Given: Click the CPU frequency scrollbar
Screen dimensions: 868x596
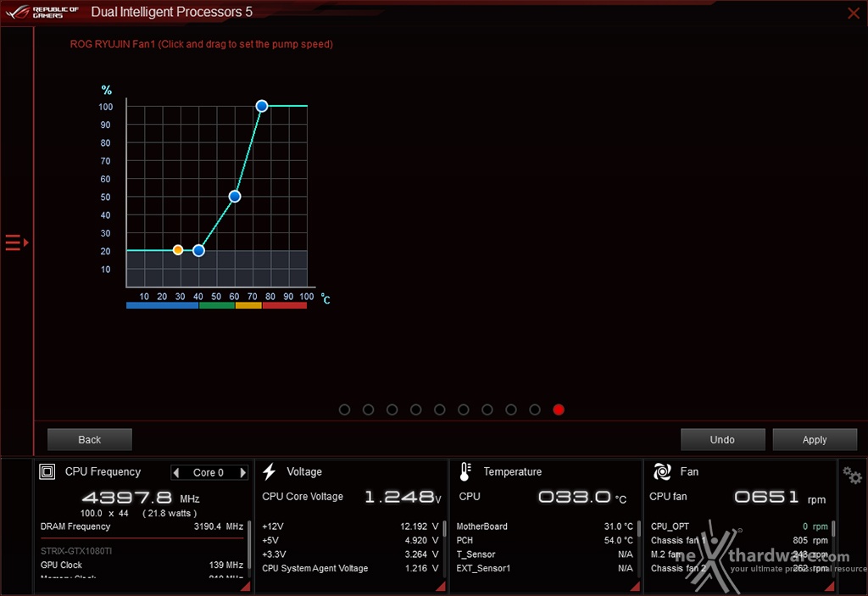Looking at the screenshot, I should (x=249, y=545).
